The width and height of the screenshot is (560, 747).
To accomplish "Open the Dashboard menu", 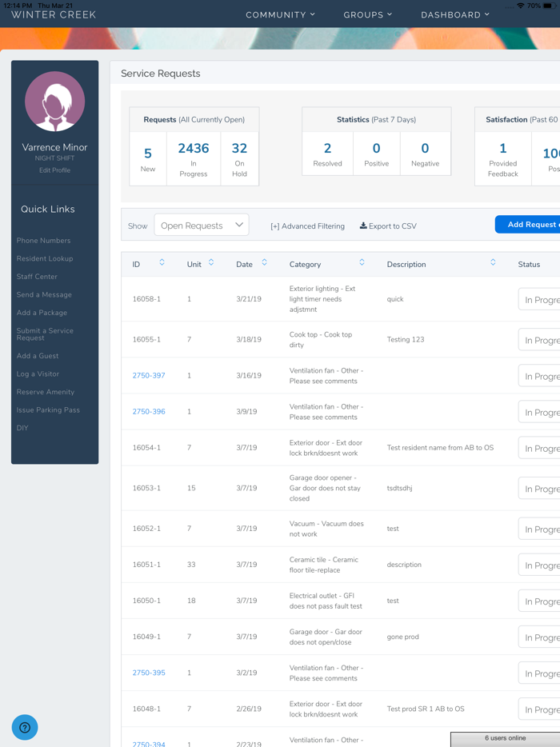I will tap(454, 14).
